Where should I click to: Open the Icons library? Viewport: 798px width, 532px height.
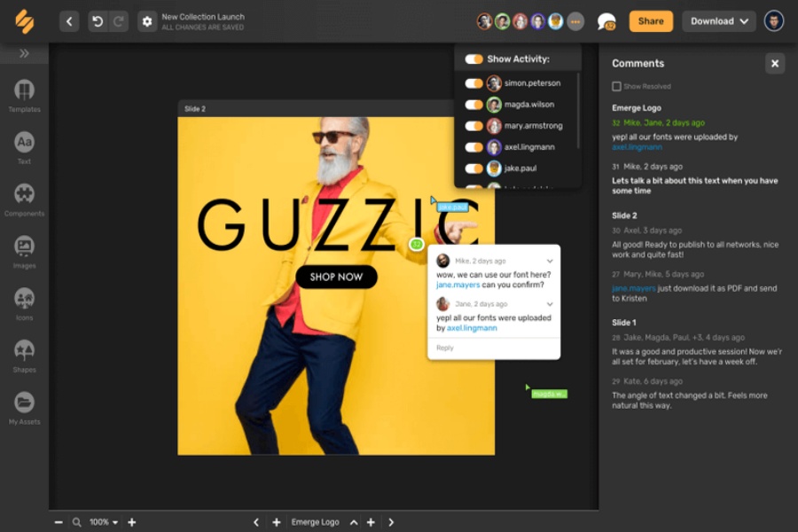coord(24,300)
